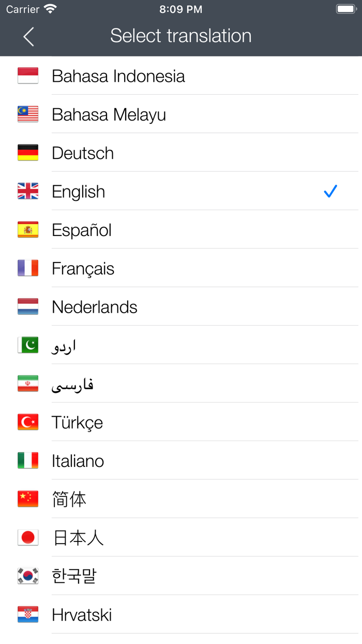Screen dimensions: 362x644
Task: Tap the blue checkmark beside English
Action: click(x=330, y=192)
